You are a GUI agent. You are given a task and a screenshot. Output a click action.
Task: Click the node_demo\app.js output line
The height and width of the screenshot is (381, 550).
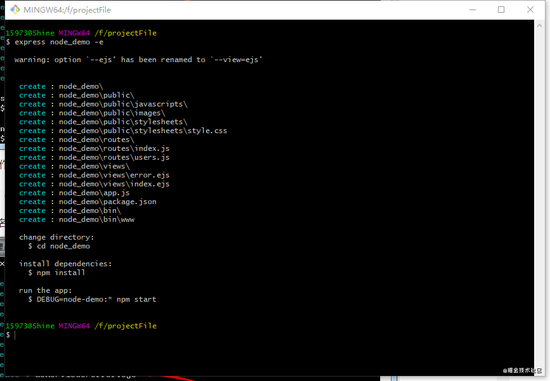(74, 193)
